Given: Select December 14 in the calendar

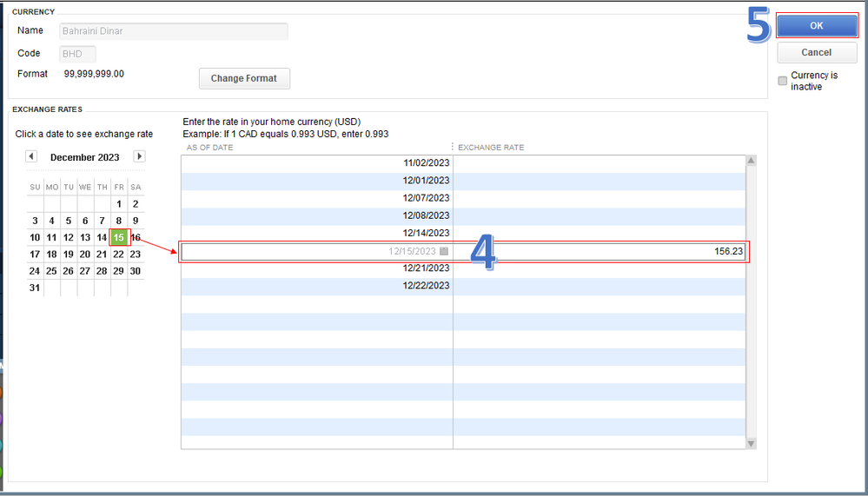Looking at the screenshot, I should (x=102, y=237).
